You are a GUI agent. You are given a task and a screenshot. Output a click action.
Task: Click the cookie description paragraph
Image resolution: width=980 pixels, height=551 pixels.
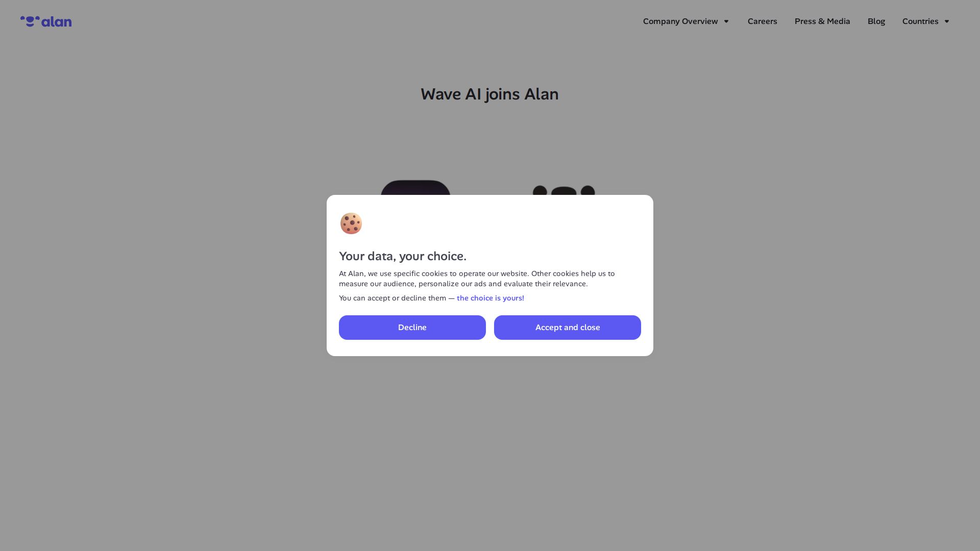click(477, 279)
